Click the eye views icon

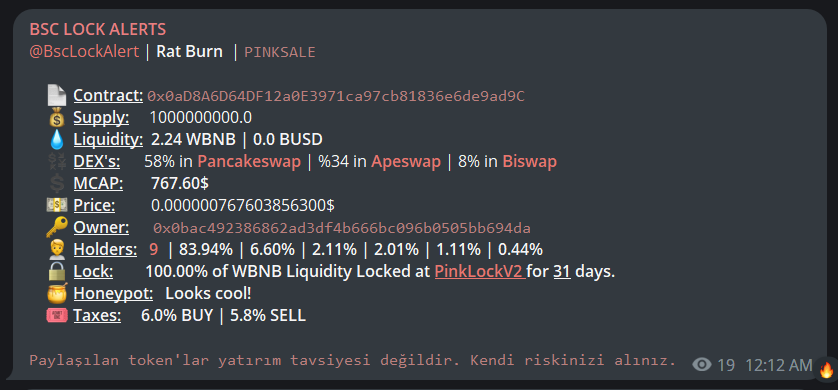pyautogui.click(x=702, y=365)
